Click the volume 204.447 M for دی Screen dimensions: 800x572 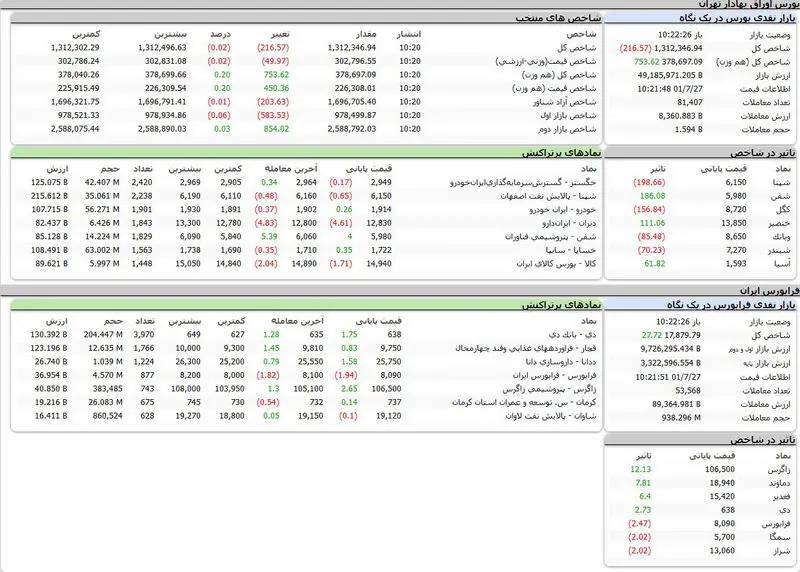(103, 335)
